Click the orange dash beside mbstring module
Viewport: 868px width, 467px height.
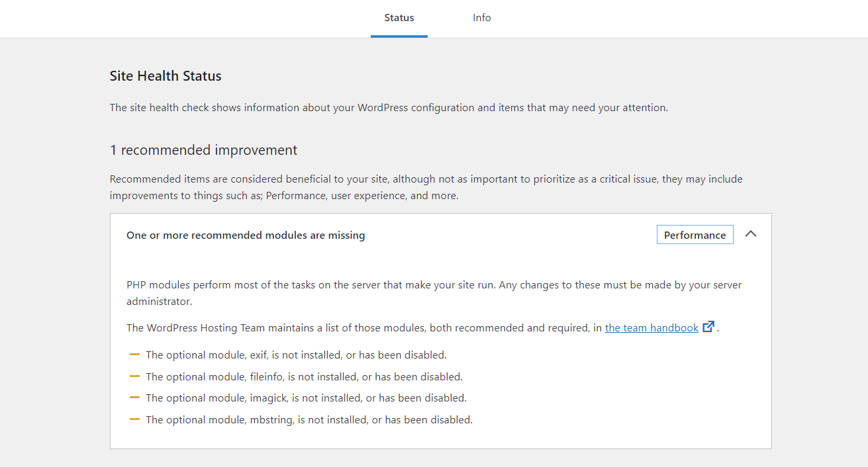[134, 419]
